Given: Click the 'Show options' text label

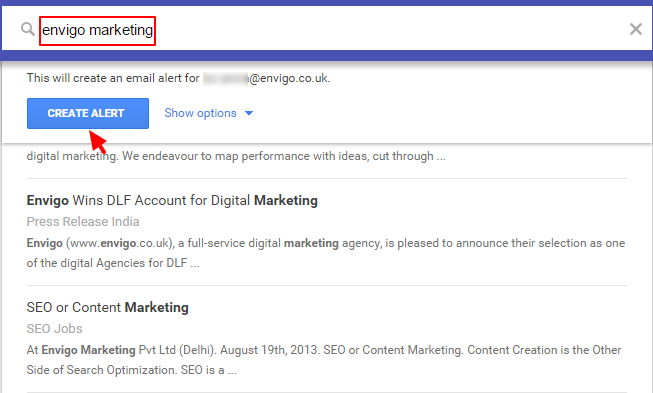Looking at the screenshot, I should [x=200, y=113].
